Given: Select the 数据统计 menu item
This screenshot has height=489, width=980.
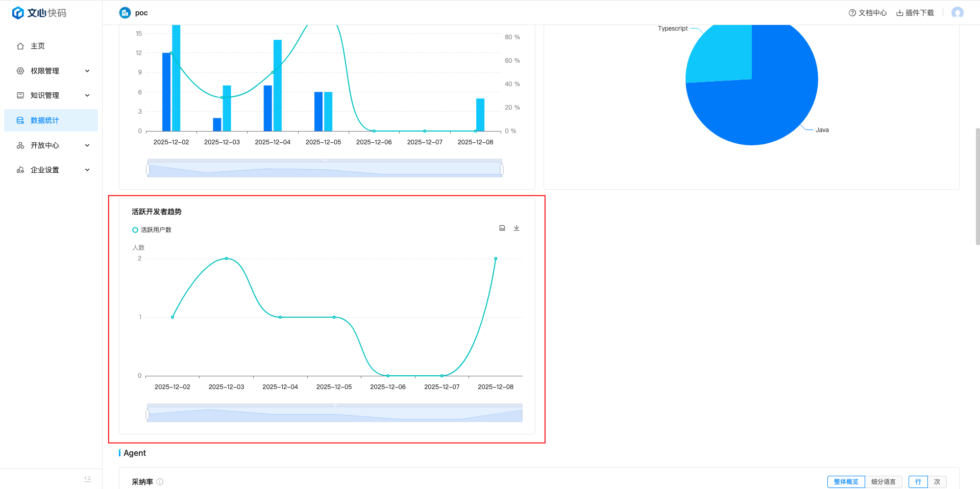Looking at the screenshot, I should (45, 120).
